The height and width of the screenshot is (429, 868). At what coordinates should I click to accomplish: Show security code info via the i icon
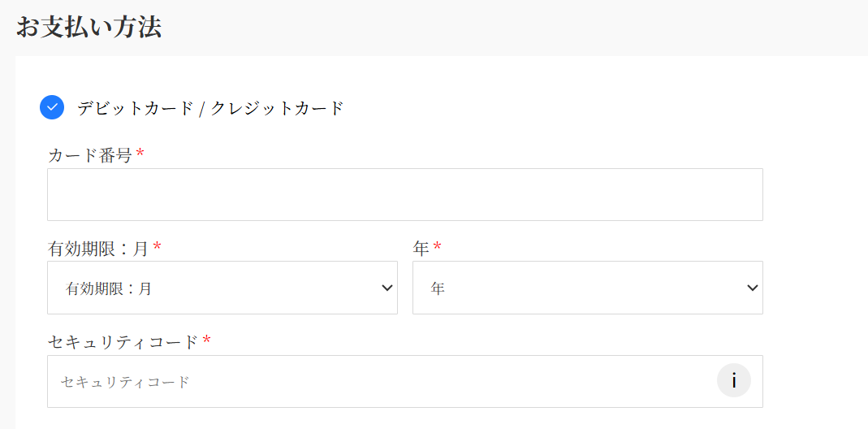[734, 381]
